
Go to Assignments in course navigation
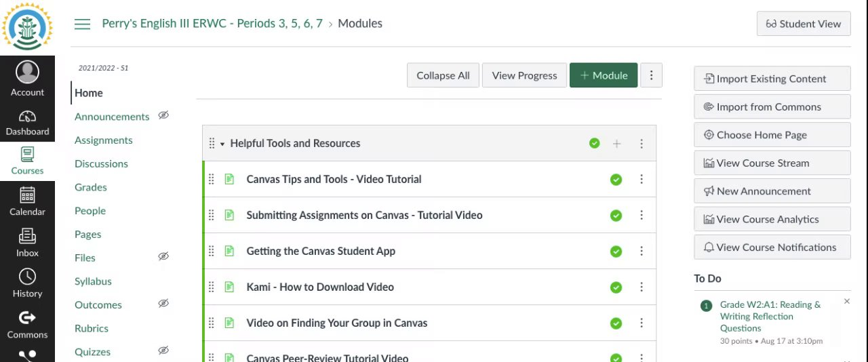point(104,140)
